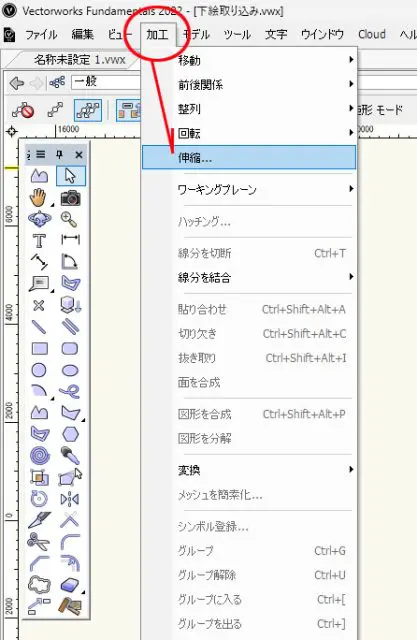Open the ツール menu
The width and height of the screenshot is (417, 640).
(x=237, y=34)
